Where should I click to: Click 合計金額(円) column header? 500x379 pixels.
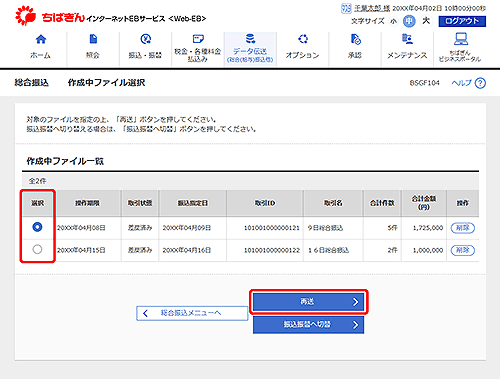click(424, 203)
